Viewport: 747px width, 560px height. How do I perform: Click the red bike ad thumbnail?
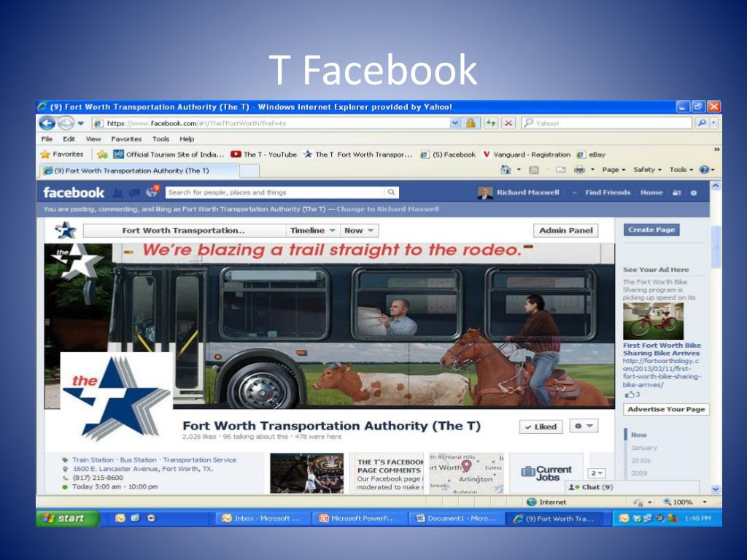pos(653,321)
